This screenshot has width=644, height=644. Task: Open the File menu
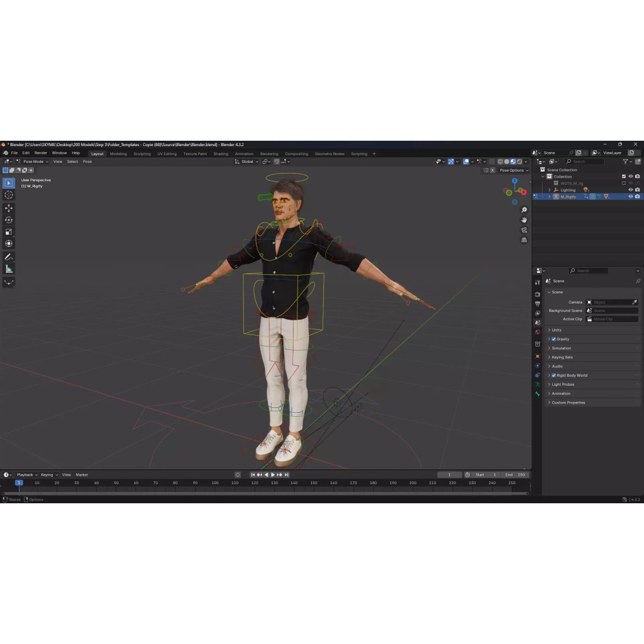click(x=14, y=153)
